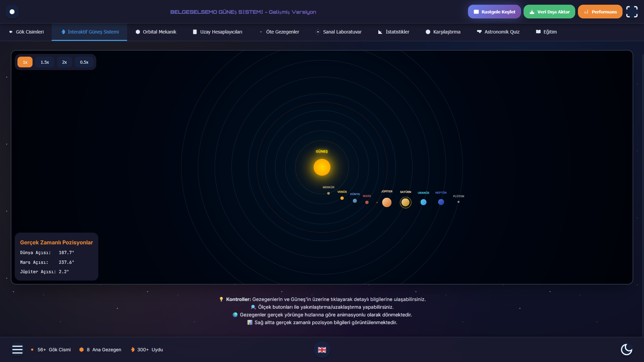Viewport: 644px width, 362px height.
Task: Click the Jupiter planet
Action: click(387, 202)
